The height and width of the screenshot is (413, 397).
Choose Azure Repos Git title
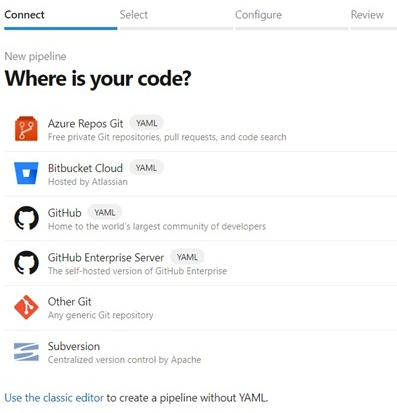[85, 123]
